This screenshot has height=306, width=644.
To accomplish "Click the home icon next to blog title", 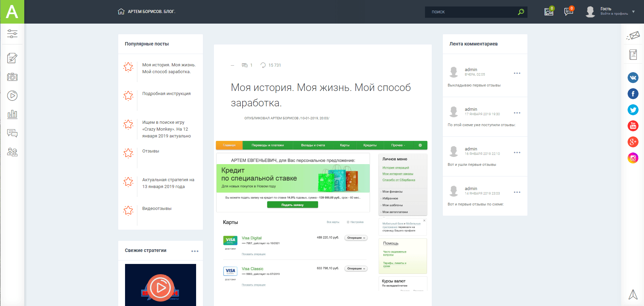I will tap(121, 12).
